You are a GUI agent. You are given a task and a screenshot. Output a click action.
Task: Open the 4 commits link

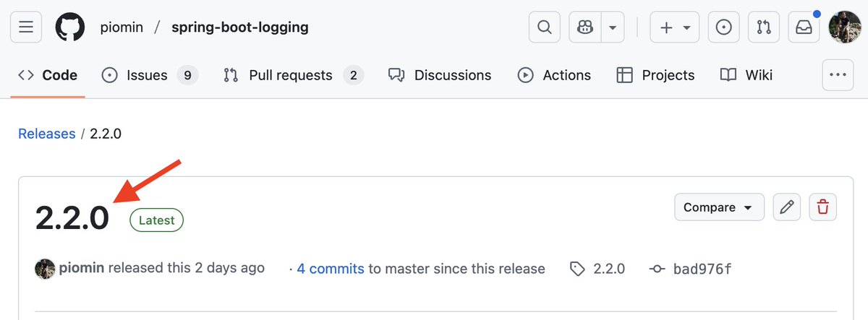331,269
